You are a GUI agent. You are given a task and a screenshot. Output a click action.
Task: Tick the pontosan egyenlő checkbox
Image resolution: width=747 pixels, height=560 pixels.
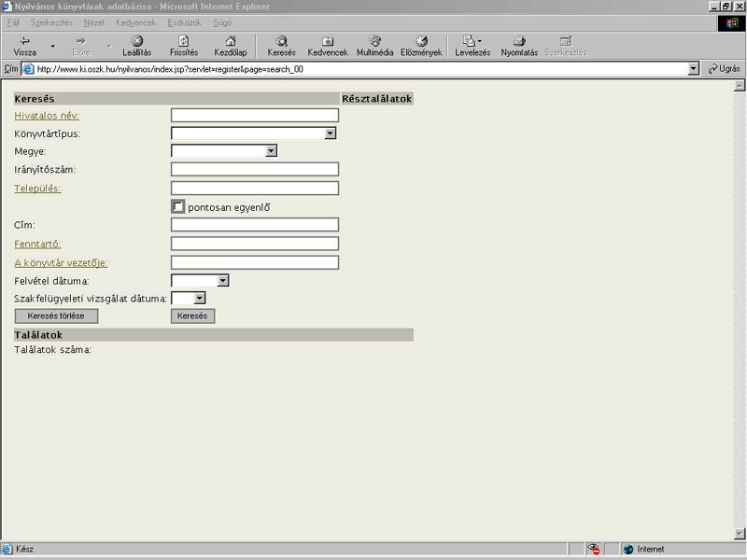tap(177, 206)
